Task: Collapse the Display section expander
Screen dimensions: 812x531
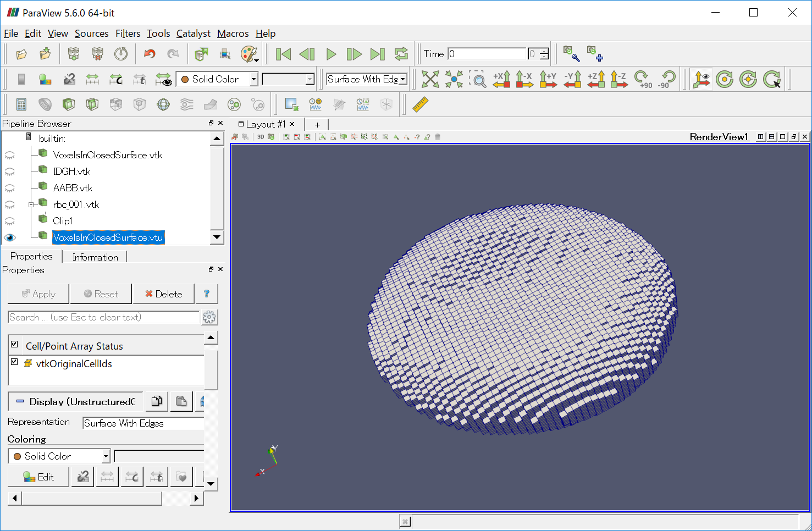Action: click(20, 402)
